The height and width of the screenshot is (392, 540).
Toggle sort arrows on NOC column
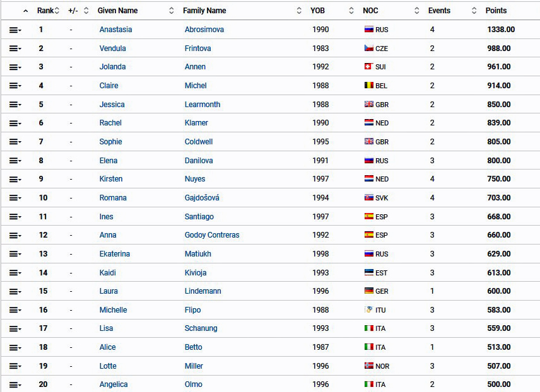point(417,11)
